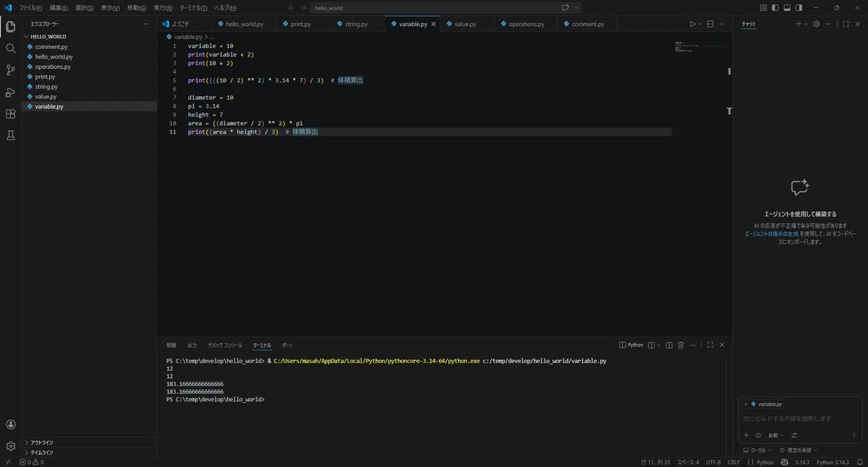Screen dimensions: 868x467
Task: Open notifications bell in status bar
Action: (860, 462)
